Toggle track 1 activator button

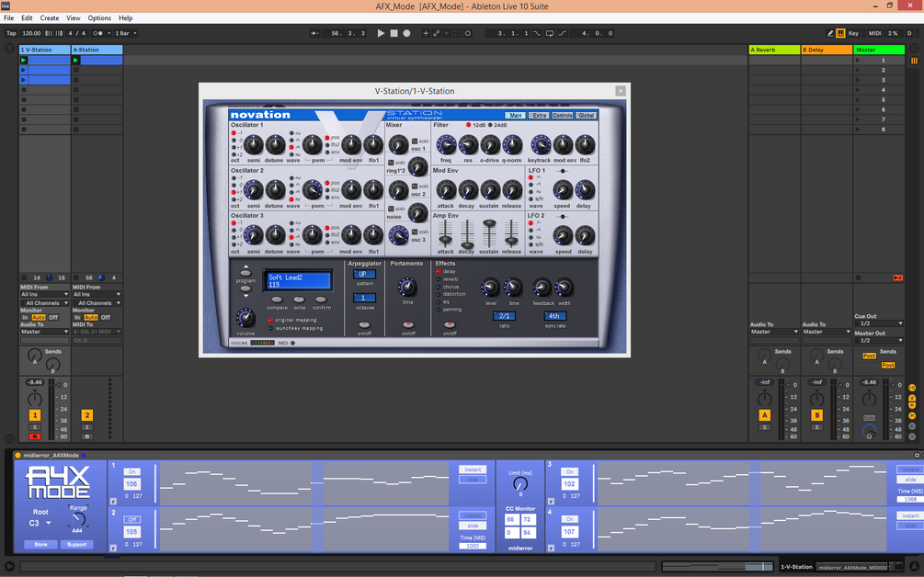tap(35, 415)
